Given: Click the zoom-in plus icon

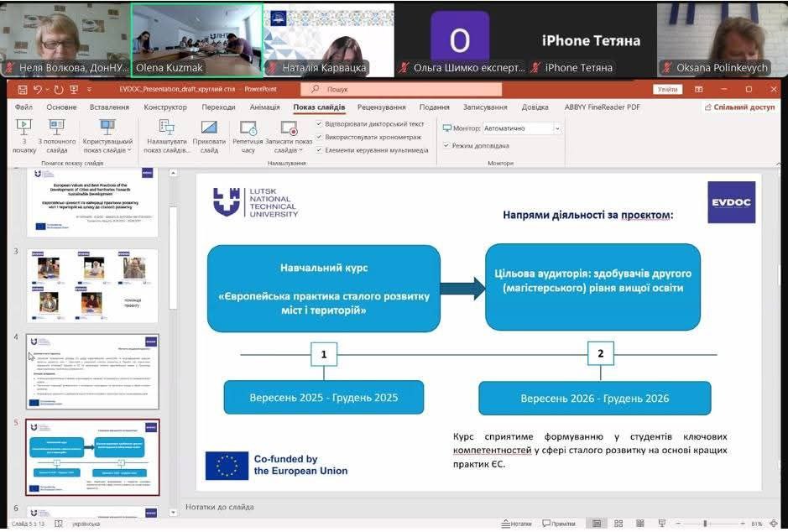Looking at the screenshot, I should 743,524.
